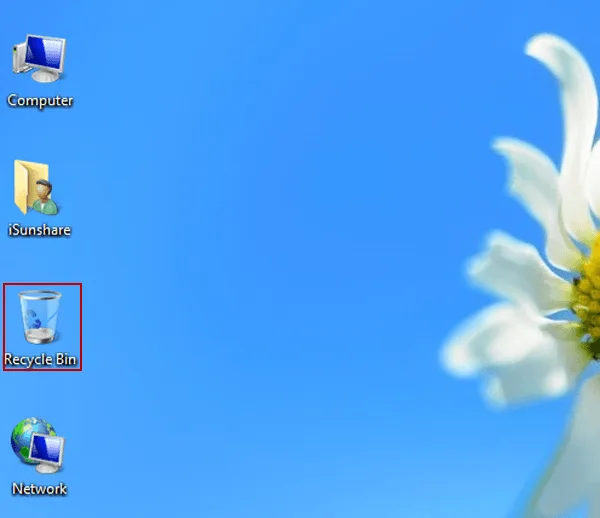Click the "Computer" text label
Screen dimensions: 600x518
click(x=40, y=101)
